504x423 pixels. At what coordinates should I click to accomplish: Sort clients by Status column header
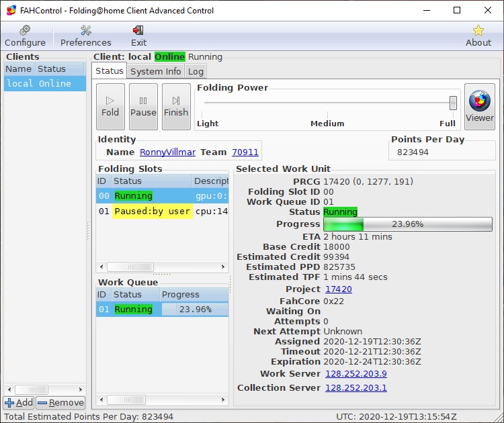click(59, 68)
